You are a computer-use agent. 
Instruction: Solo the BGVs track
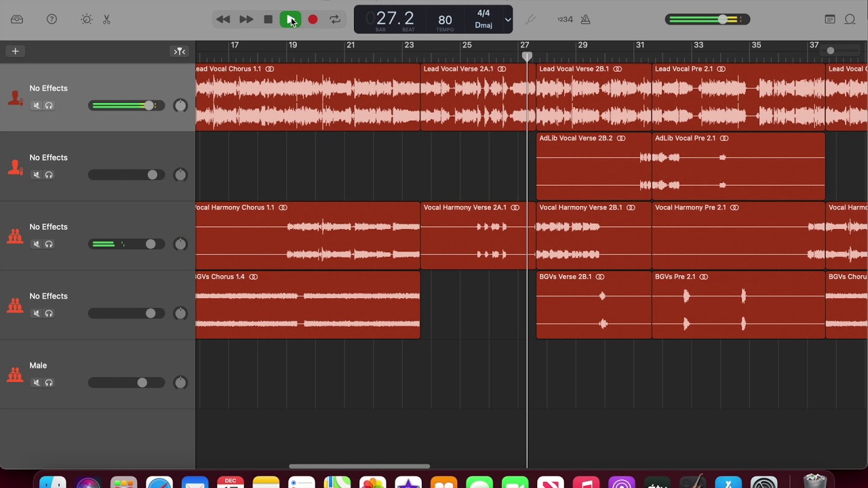point(49,313)
